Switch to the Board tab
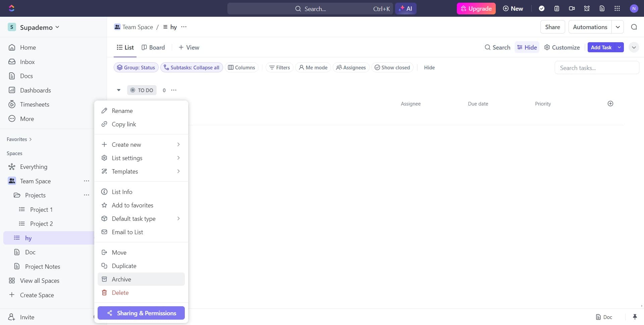Image resolution: width=644 pixels, height=325 pixels. pyautogui.click(x=153, y=47)
